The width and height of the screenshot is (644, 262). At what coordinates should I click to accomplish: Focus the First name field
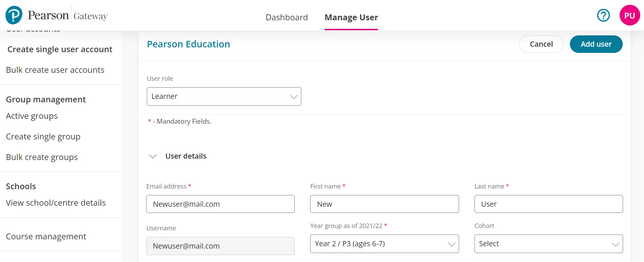[384, 204]
